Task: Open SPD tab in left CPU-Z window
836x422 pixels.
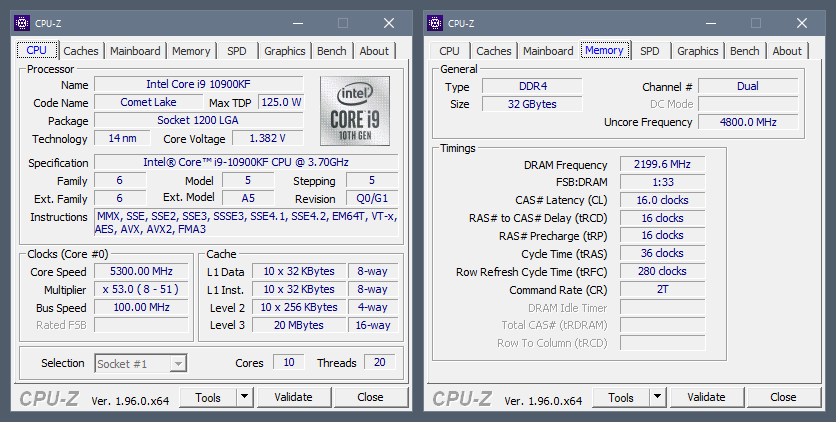Action: (x=237, y=51)
